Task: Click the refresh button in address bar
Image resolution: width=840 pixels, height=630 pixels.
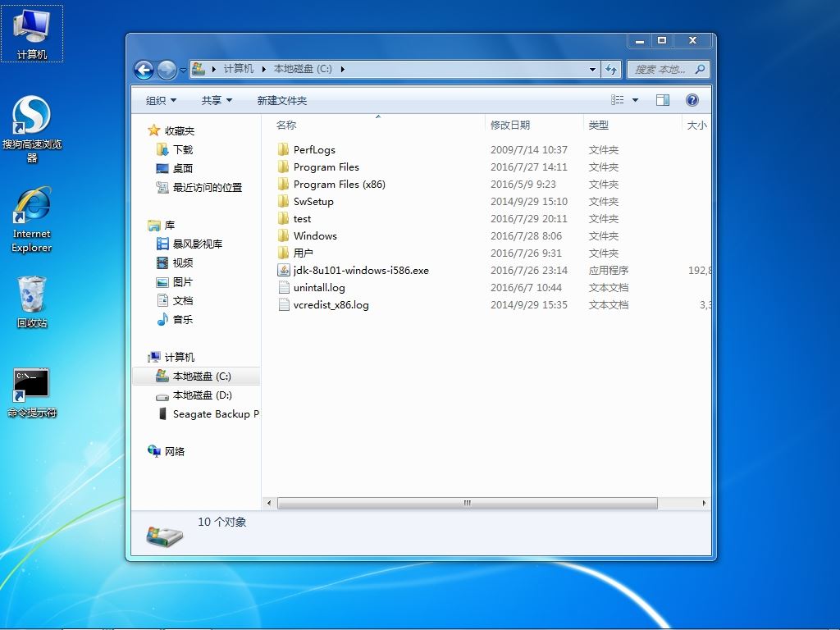Action: pyautogui.click(x=611, y=69)
